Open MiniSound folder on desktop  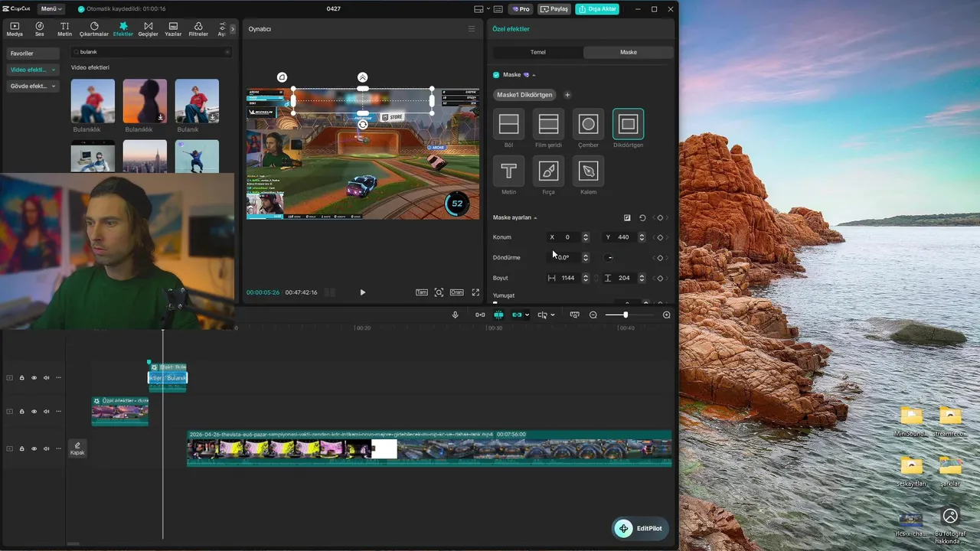click(911, 422)
